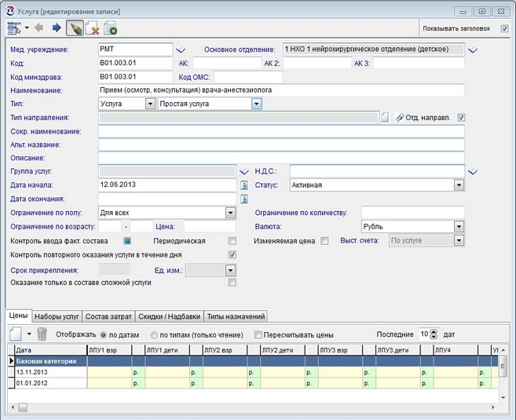Click the Сокр. наименование input field
The width and height of the screenshot is (516, 420).
pos(281,132)
